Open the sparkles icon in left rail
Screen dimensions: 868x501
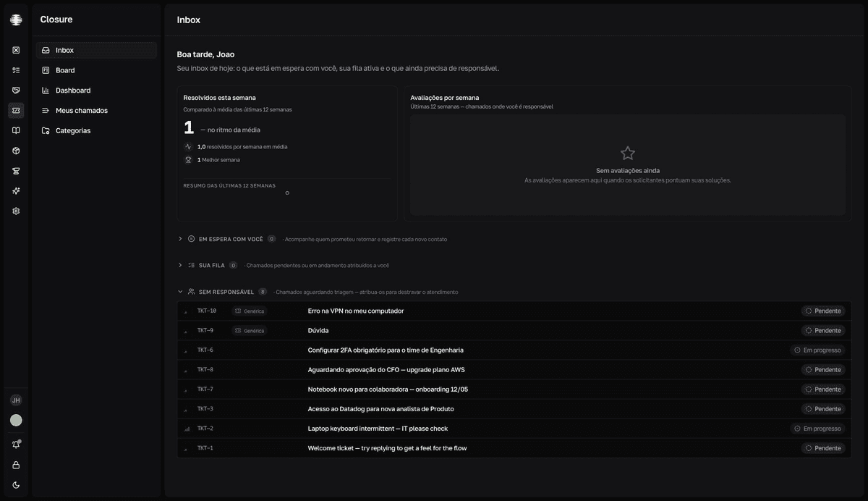coord(16,191)
